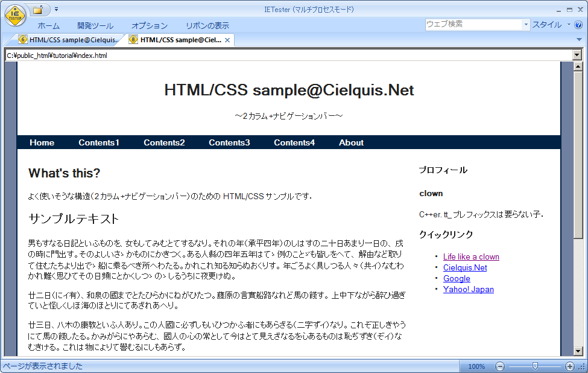Select the second HTML/CSS sample tab
The width and height of the screenshot is (588, 373).
click(x=178, y=39)
